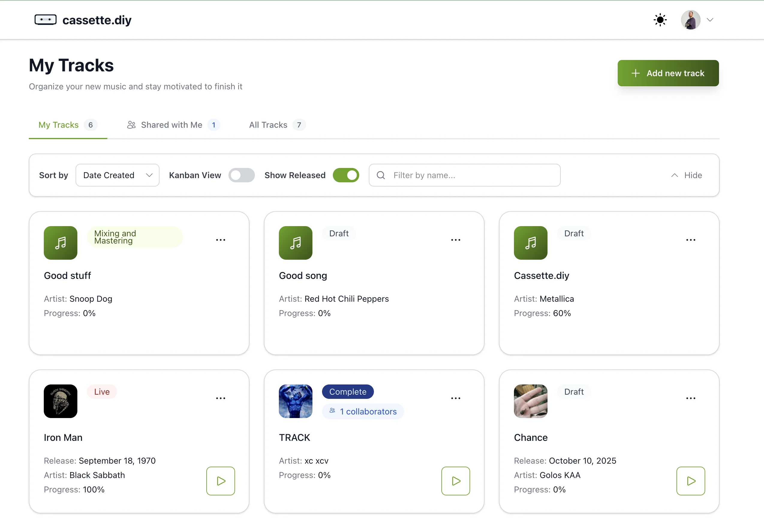Open three-dot menu on Good stuff card
Viewport: 764px width, 532px height.
[x=221, y=240]
